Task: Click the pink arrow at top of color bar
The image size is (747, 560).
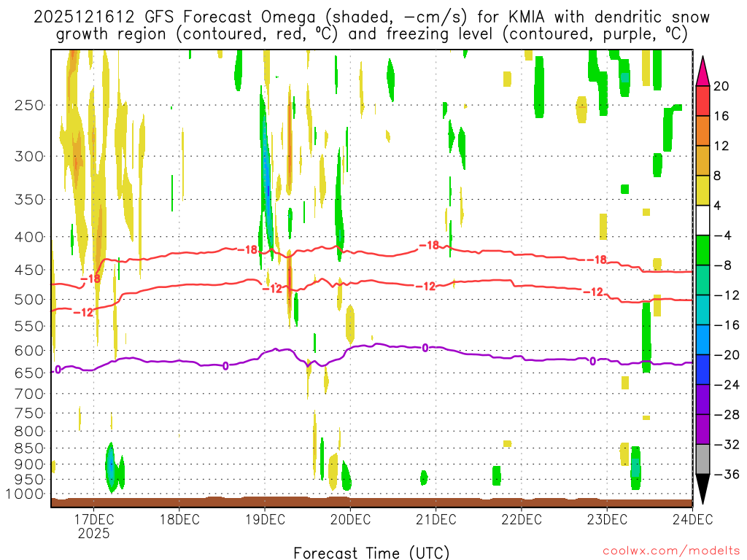Action: coord(703,71)
